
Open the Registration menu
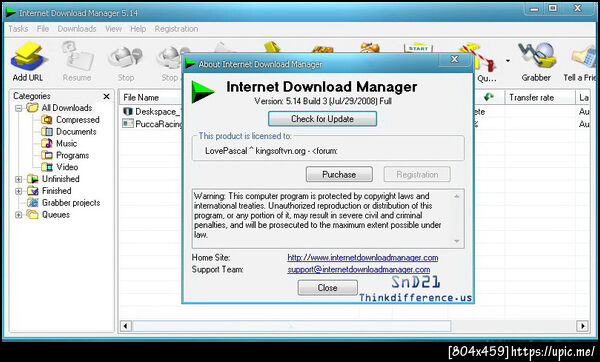coord(176,29)
